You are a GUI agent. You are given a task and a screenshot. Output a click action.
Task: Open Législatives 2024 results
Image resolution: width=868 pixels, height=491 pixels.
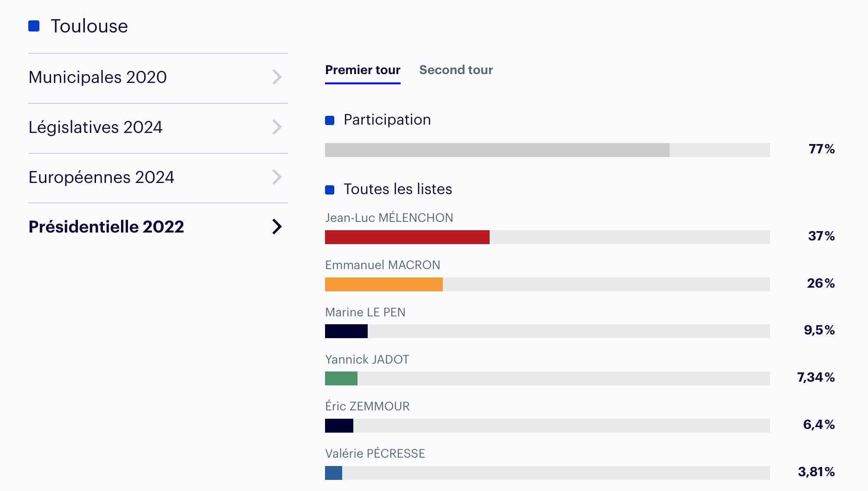point(96,127)
